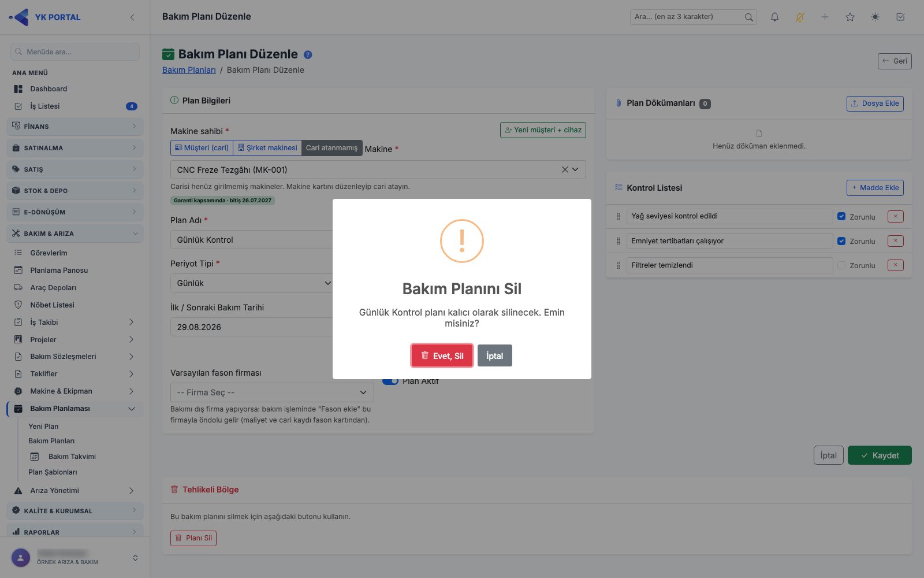Click the Madde Ekle button
924x578 pixels.
[875, 188]
